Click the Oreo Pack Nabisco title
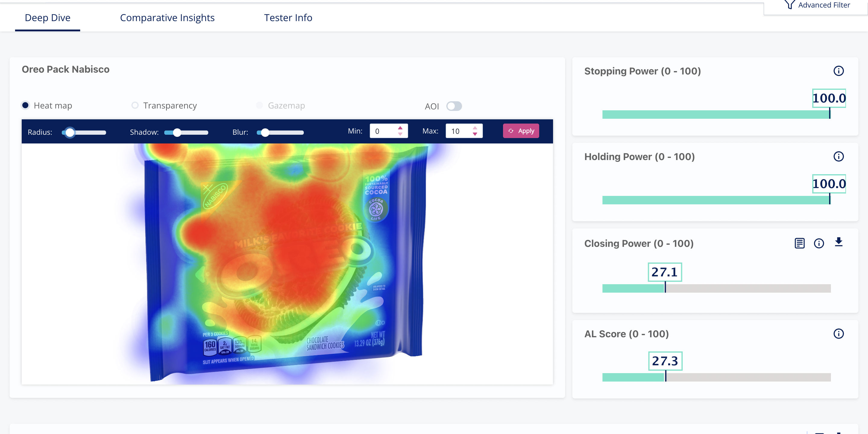This screenshot has height=434, width=868. (x=66, y=69)
